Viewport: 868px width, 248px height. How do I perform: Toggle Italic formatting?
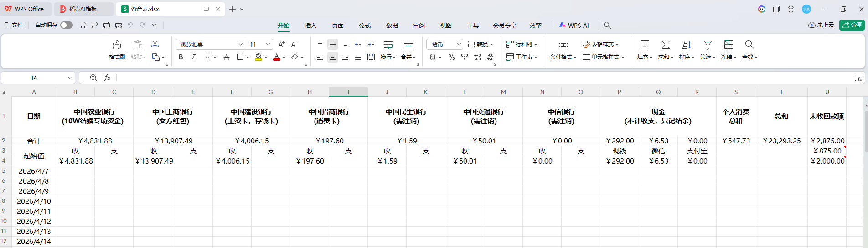(194, 57)
